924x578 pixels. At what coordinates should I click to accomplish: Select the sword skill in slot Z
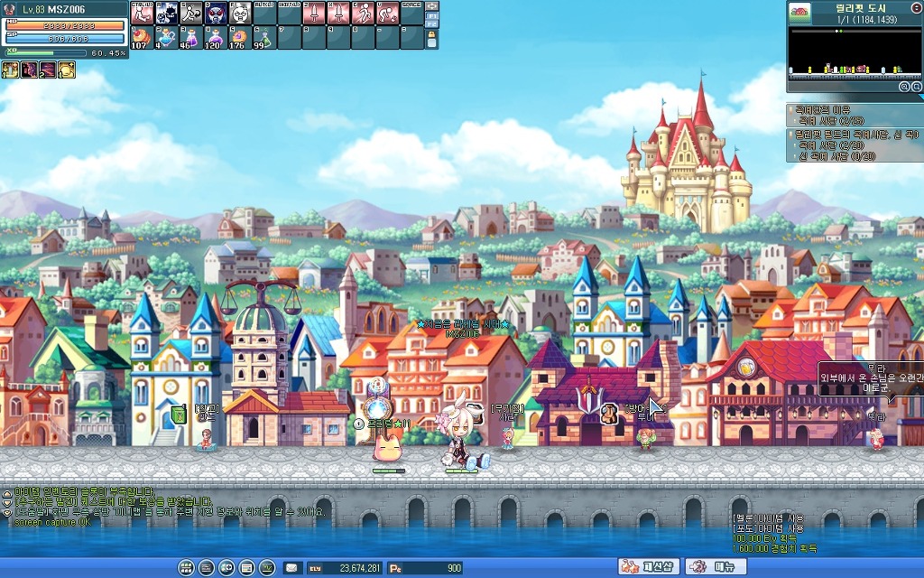pyautogui.click(x=313, y=13)
